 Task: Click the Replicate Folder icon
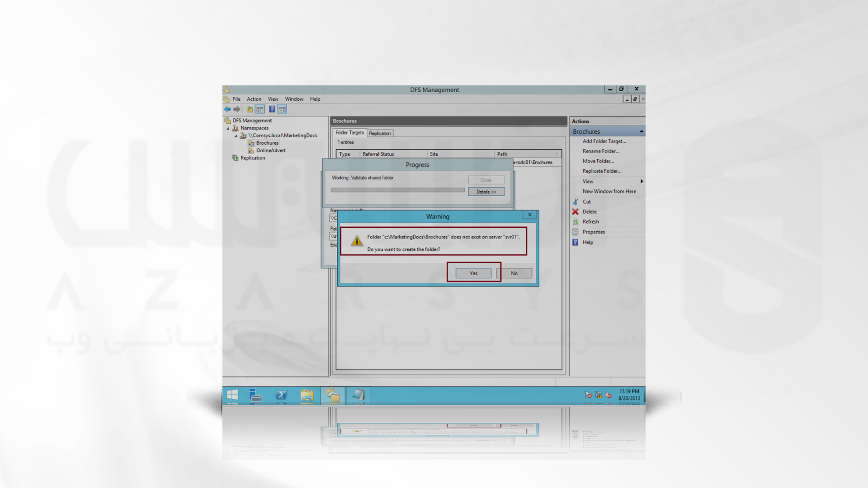(x=602, y=171)
